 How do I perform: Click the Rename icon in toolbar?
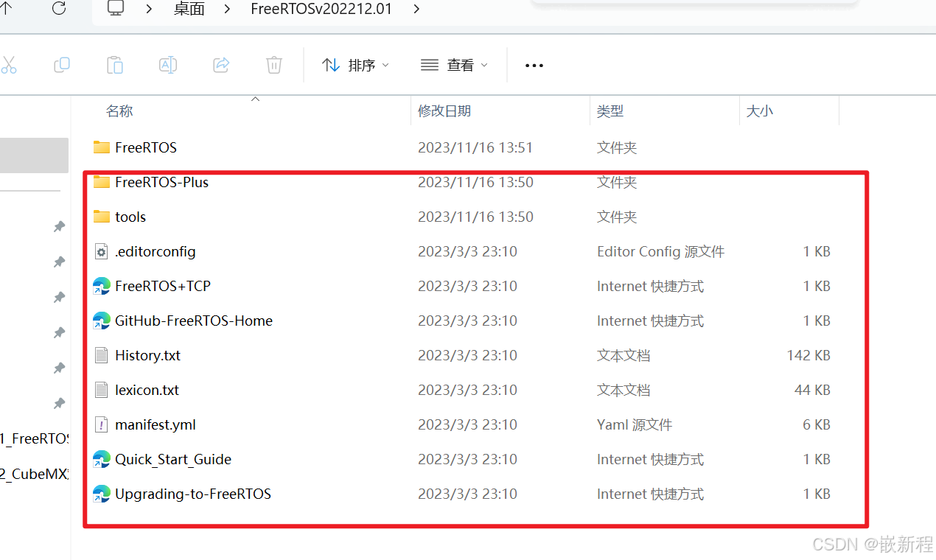coord(168,66)
